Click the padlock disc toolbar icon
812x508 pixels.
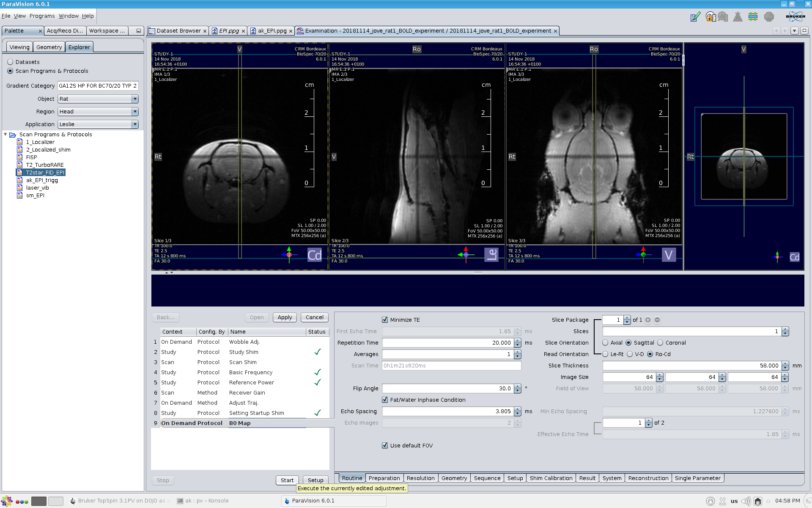tap(711, 17)
